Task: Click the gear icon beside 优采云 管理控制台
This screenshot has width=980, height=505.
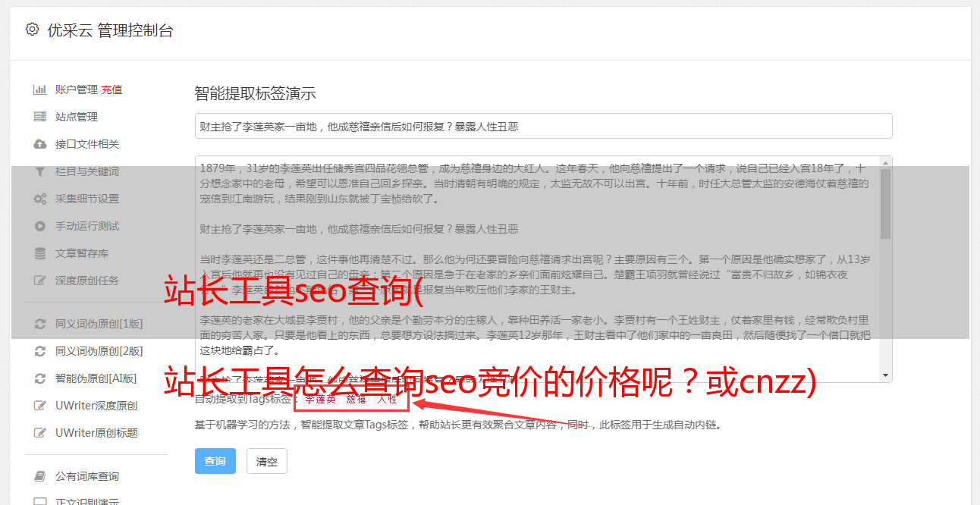Action: [x=32, y=30]
